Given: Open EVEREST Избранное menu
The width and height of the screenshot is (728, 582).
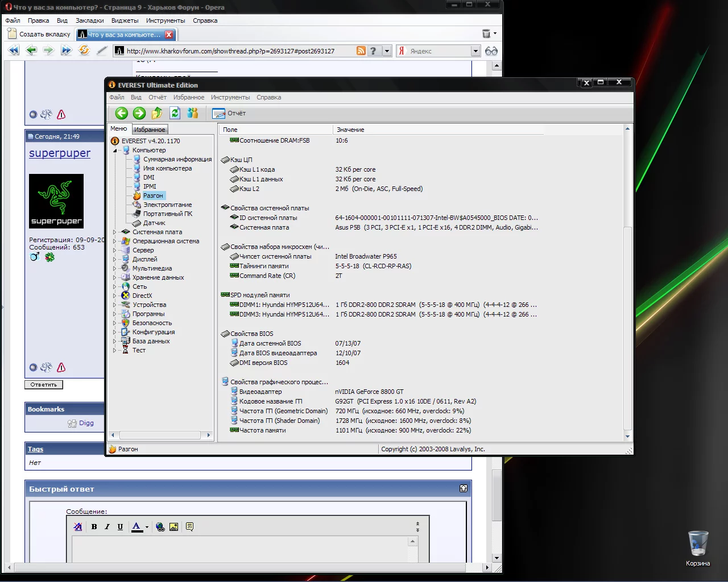Looking at the screenshot, I should (189, 97).
